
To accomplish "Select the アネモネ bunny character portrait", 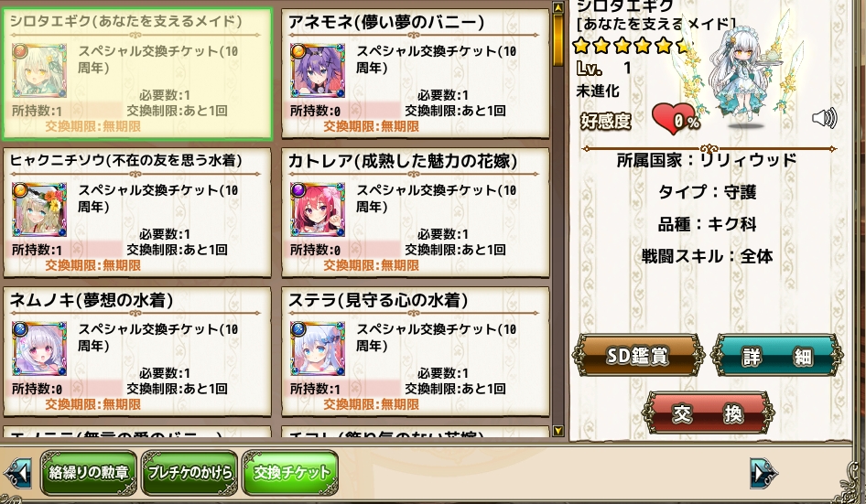I will [317, 70].
